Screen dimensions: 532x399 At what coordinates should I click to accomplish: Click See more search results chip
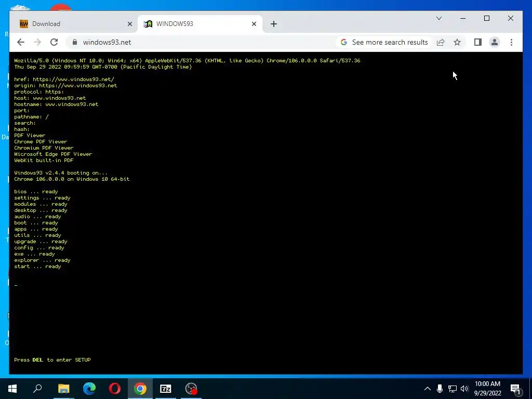[384, 42]
